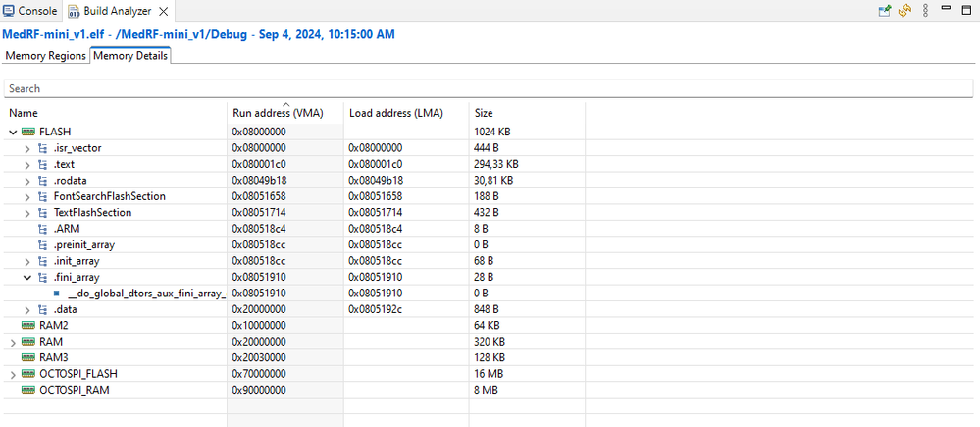
Task: Expand the .text section
Action: [x=27, y=164]
